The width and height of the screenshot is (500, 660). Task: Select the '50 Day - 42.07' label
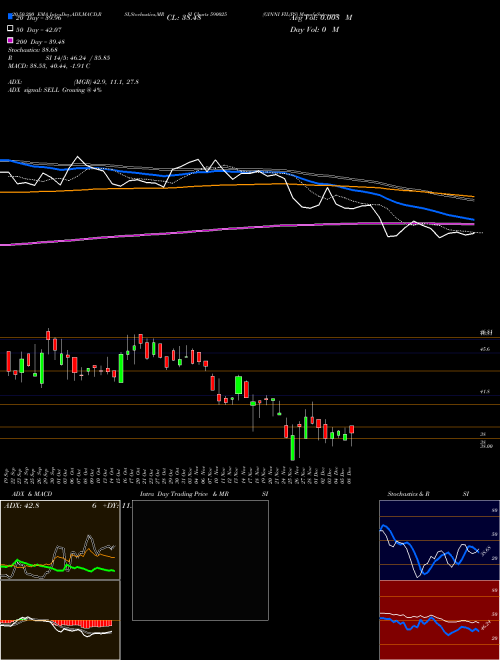click(x=38, y=29)
